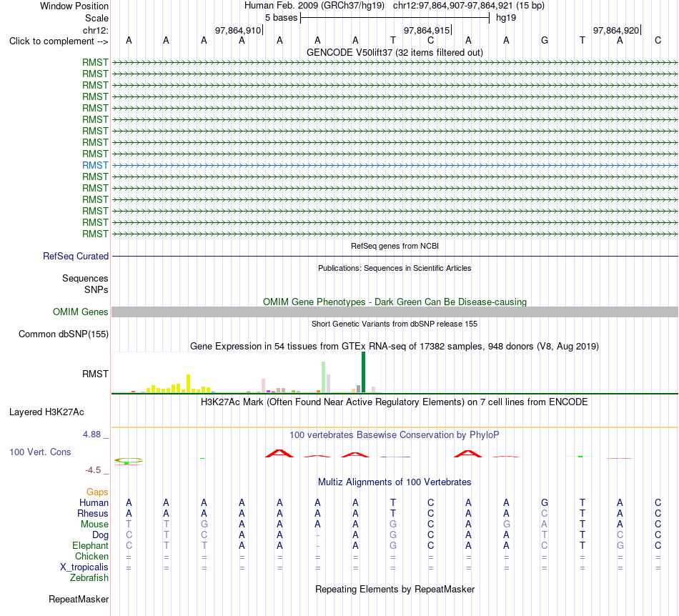Click the Sequences track label
The height and width of the screenshot is (616, 679).
tap(85, 279)
